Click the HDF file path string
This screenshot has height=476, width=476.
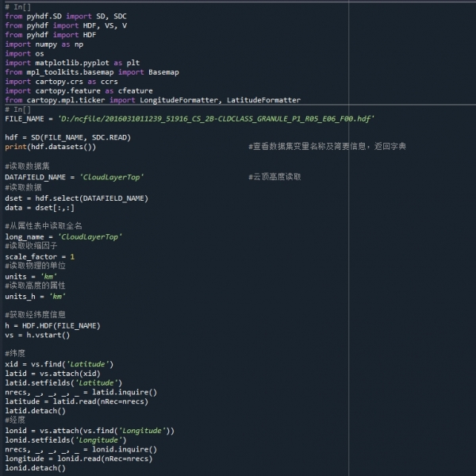coord(216,118)
